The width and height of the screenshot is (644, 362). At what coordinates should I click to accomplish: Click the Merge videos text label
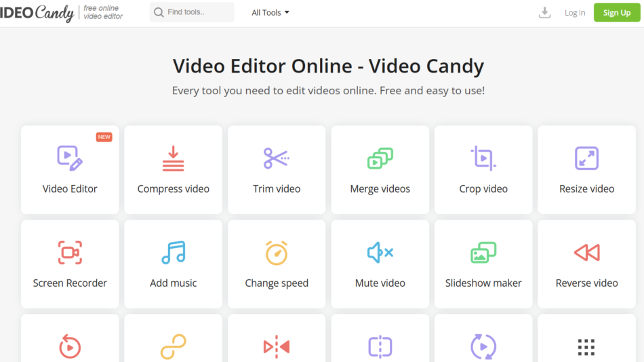point(380,189)
